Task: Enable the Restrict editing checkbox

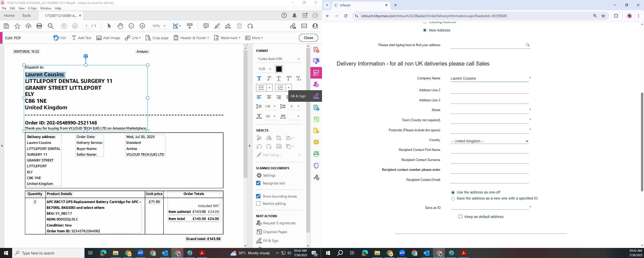Action: [258, 204]
